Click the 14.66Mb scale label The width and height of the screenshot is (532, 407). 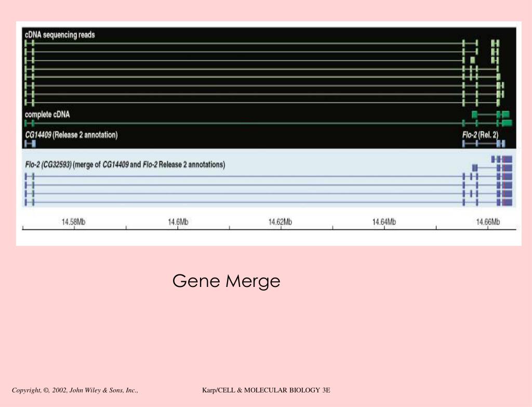[x=487, y=222]
